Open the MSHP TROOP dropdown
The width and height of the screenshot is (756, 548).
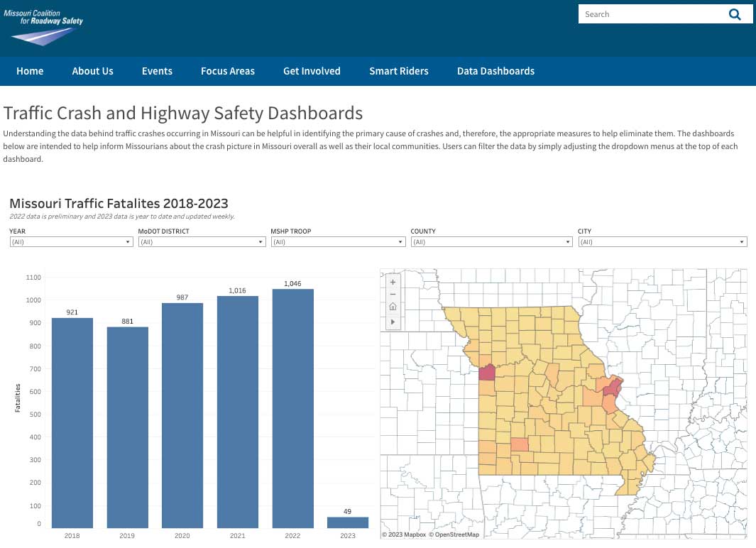coord(400,241)
